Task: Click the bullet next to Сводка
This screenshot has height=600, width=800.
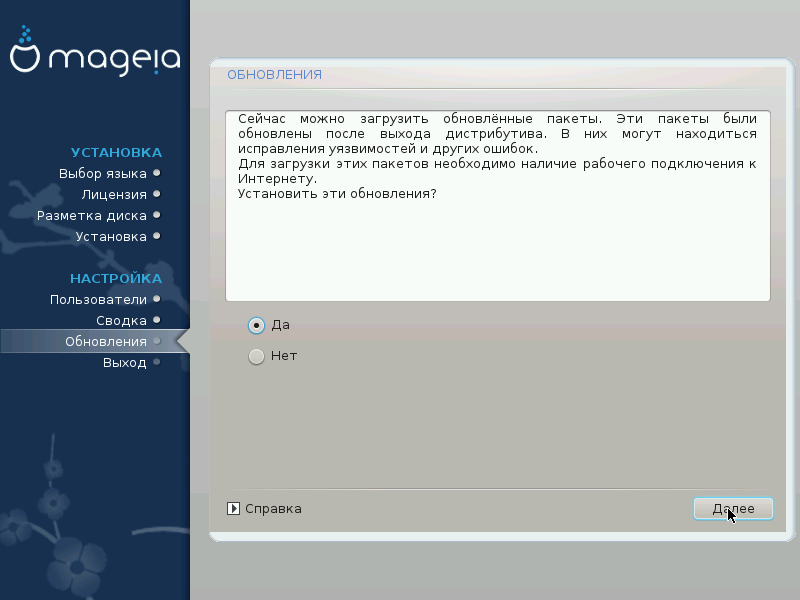Action: point(157,320)
